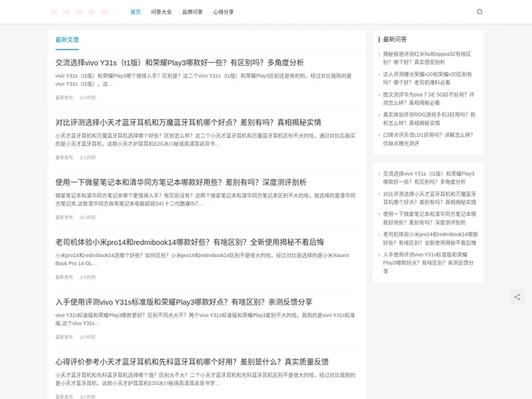Viewport: 532px width, 399px height.
Task: Click the search magnifier icon in header
Action: 480,12
